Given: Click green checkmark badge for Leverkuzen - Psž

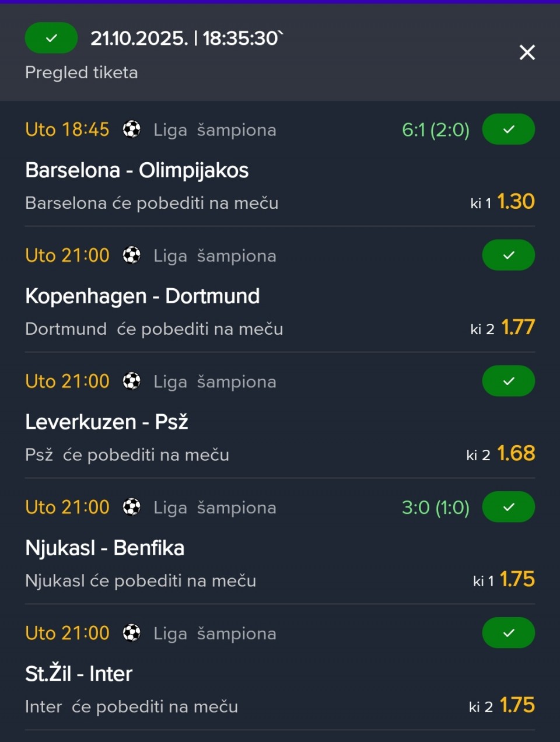Looking at the screenshot, I should tap(508, 381).
